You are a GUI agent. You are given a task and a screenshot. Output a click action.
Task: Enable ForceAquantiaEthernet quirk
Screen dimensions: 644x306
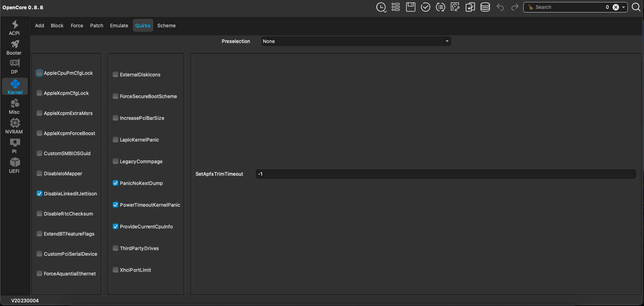tap(39, 274)
